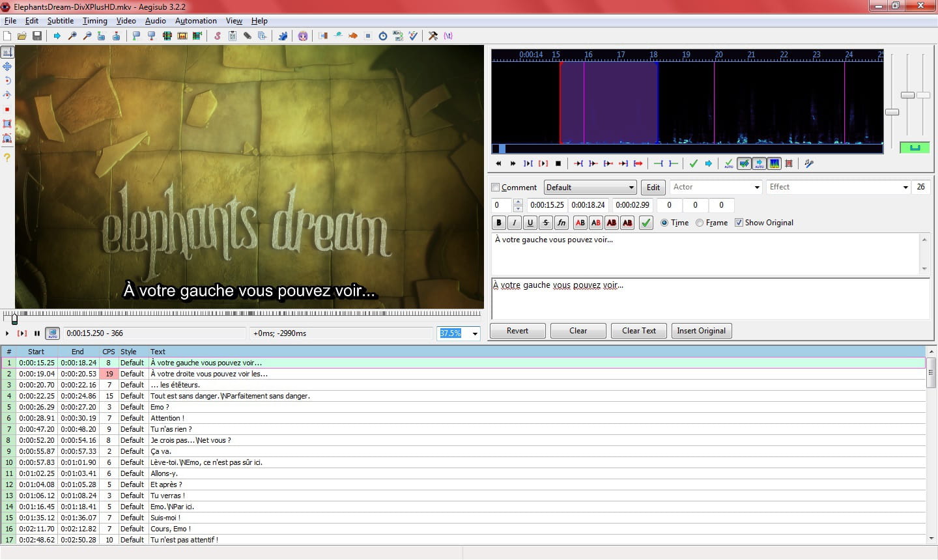
Task: Enable the Comment checkbox
Action: tap(496, 188)
